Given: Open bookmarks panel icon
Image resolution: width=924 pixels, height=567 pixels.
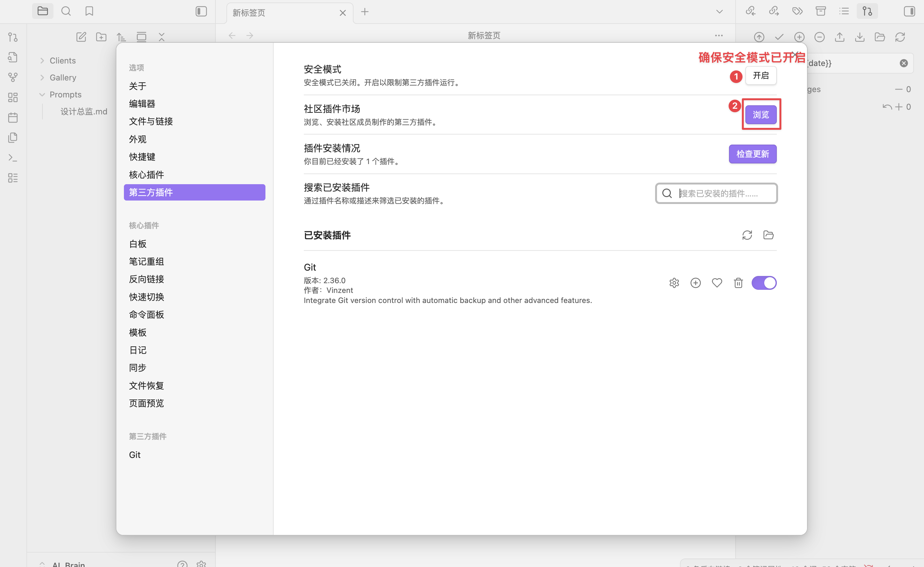Looking at the screenshot, I should [89, 11].
